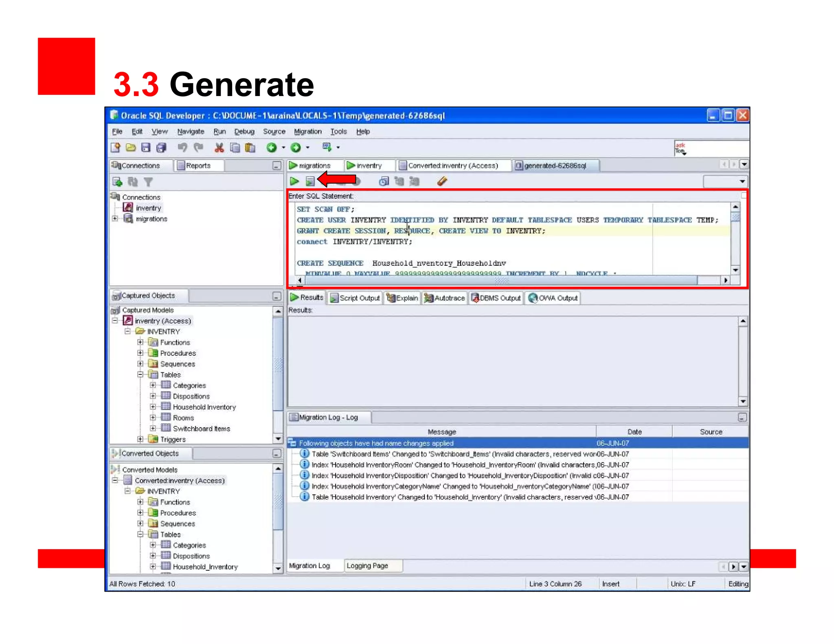Switch to the Explain tab

pos(402,298)
